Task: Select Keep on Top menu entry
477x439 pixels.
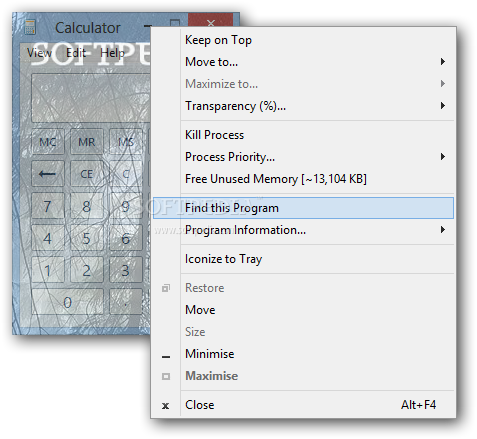Action: 303,40
